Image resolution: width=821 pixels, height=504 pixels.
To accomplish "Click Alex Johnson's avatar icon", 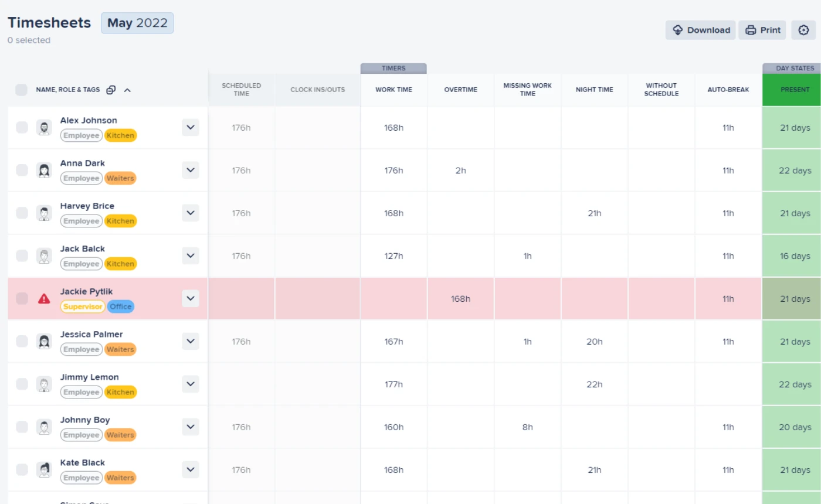I will click(x=44, y=128).
